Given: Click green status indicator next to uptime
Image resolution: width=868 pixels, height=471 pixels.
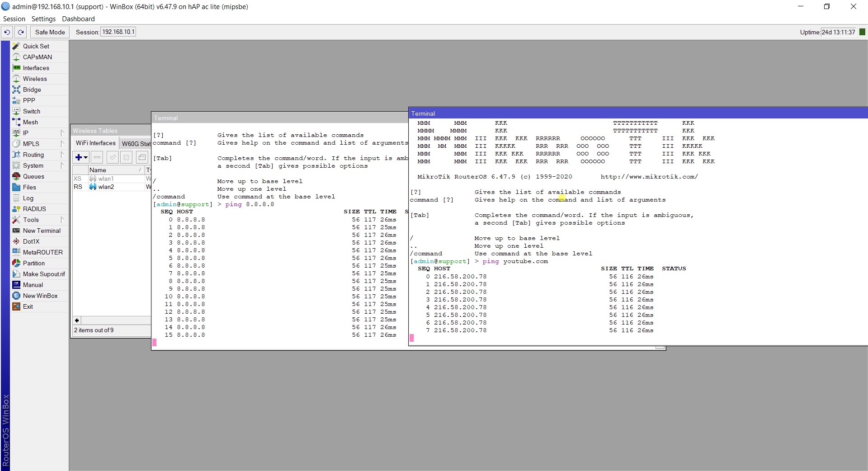Looking at the screenshot, I should point(862,32).
